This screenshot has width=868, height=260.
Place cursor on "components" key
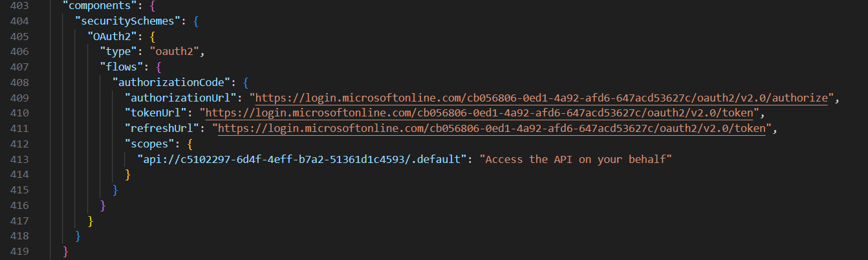pyautogui.click(x=94, y=6)
